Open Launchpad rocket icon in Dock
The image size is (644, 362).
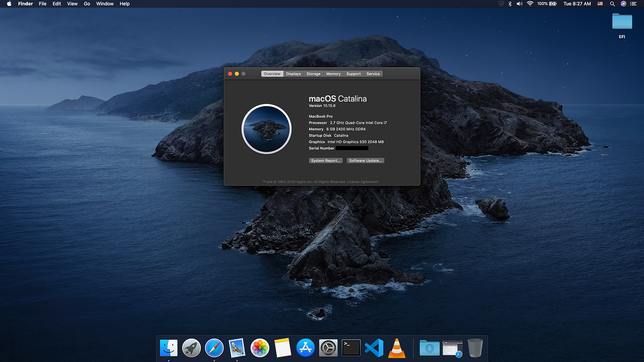[192, 348]
